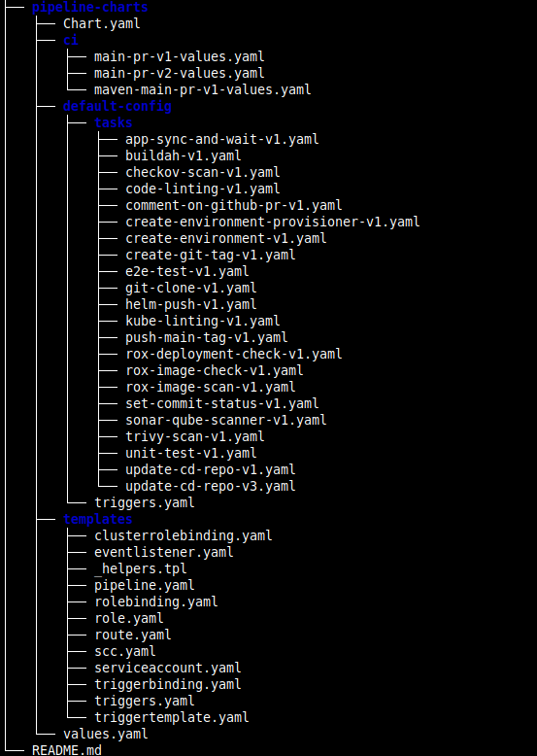Select update-cd-repo-v3.yaml file
537x756 pixels.
(211, 486)
